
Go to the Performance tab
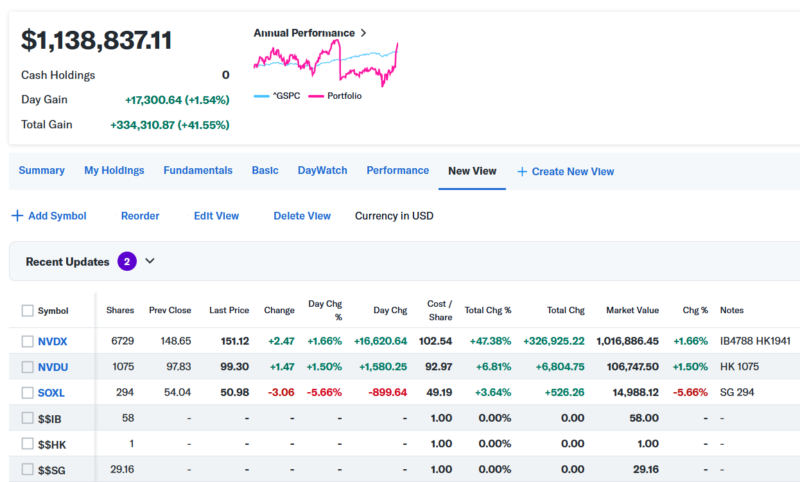click(397, 171)
